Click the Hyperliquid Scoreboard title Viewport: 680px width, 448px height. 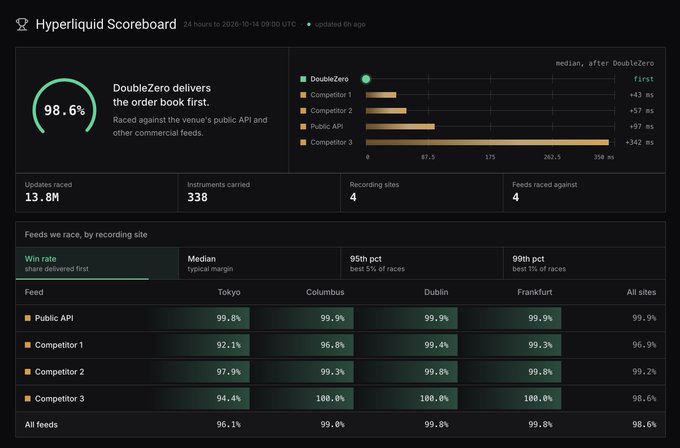pyautogui.click(x=106, y=24)
